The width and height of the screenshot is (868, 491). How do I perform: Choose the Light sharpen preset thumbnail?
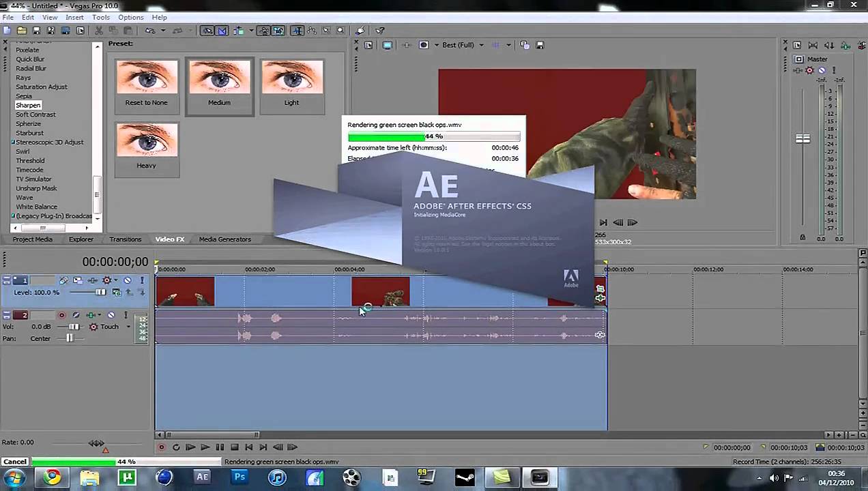tap(291, 87)
